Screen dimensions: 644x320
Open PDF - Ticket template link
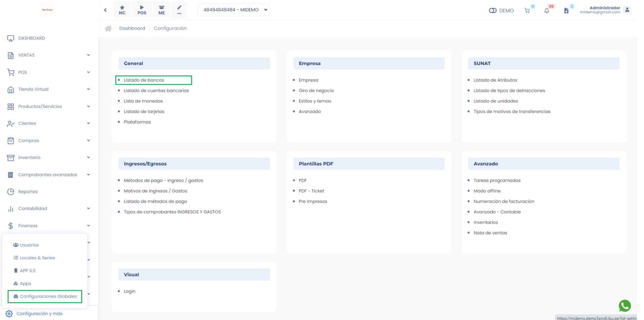coord(312,191)
